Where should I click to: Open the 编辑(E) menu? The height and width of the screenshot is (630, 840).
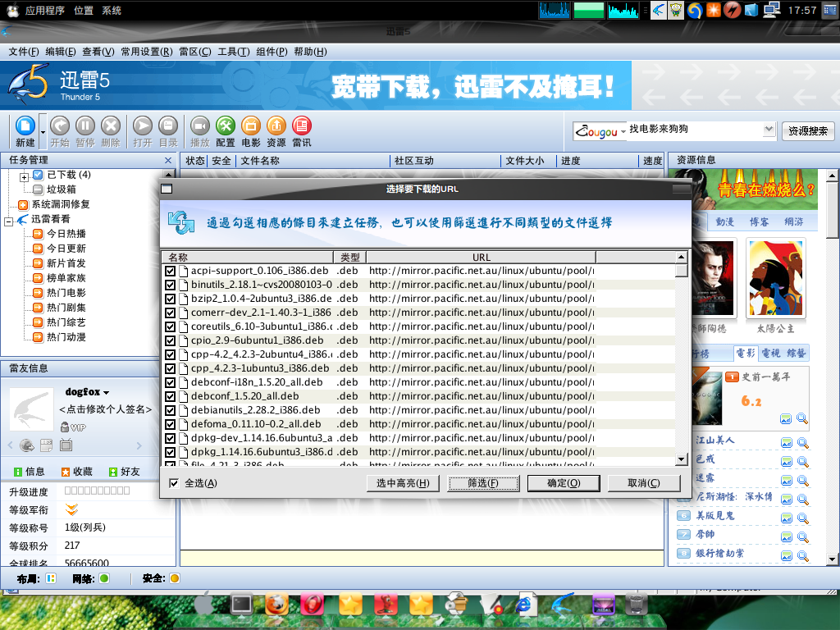pos(61,52)
